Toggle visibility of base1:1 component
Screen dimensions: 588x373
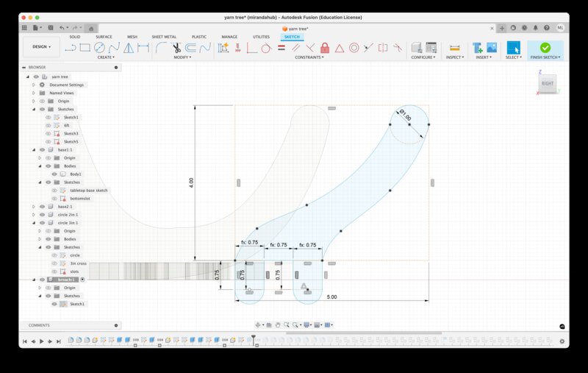coord(42,149)
